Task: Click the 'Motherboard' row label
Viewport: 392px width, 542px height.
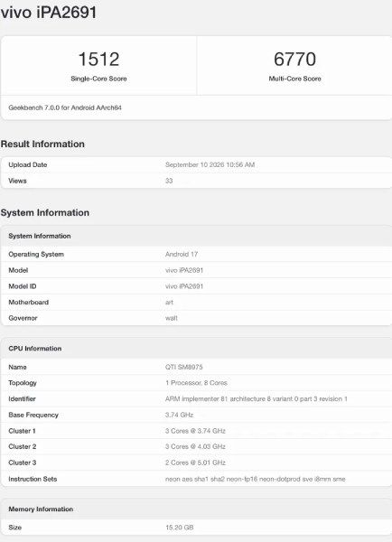Action: [x=29, y=302]
